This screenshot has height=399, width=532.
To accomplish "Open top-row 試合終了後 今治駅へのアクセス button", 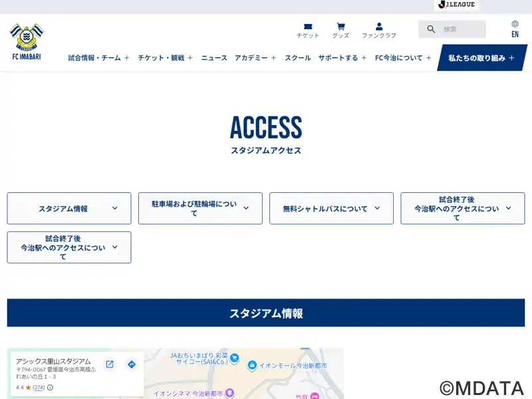I will point(462,208).
